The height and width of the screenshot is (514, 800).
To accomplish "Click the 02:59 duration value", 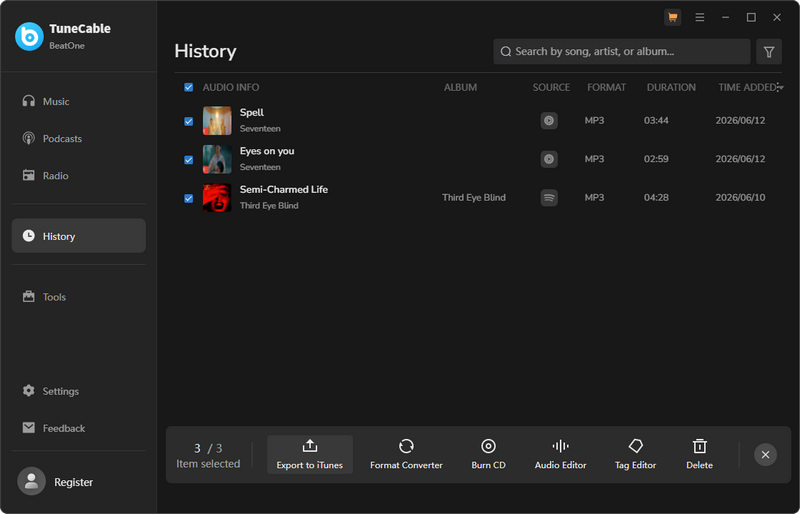I will [656, 159].
